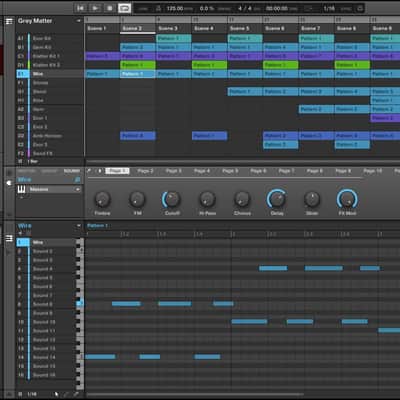Select sound slot 8 in the sound list
This screenshot has width=400, height=400.
[x=46, y=304]
